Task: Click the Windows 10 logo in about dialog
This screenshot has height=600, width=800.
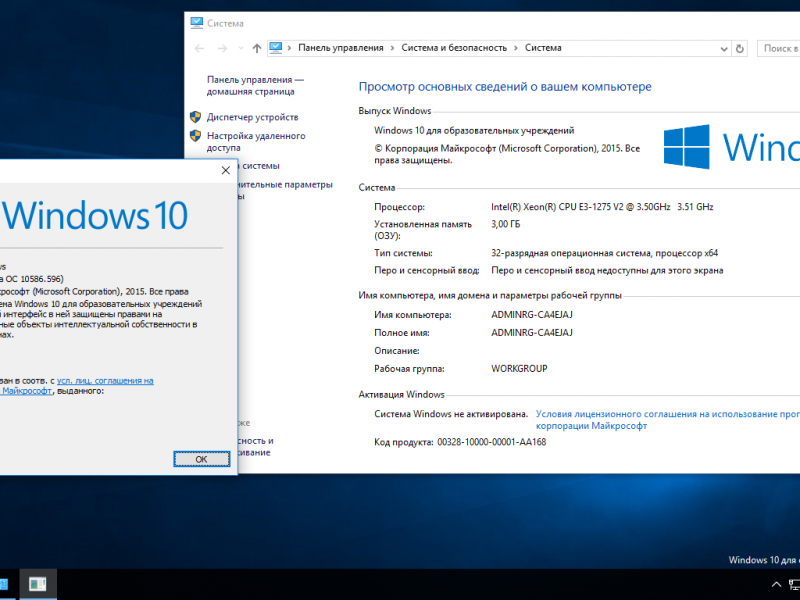Action: [94, 215]
